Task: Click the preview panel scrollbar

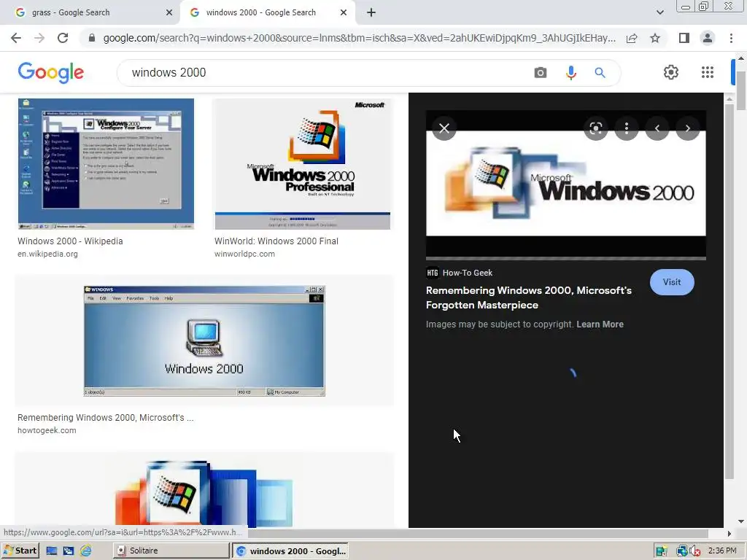Action: pos(729,290)
